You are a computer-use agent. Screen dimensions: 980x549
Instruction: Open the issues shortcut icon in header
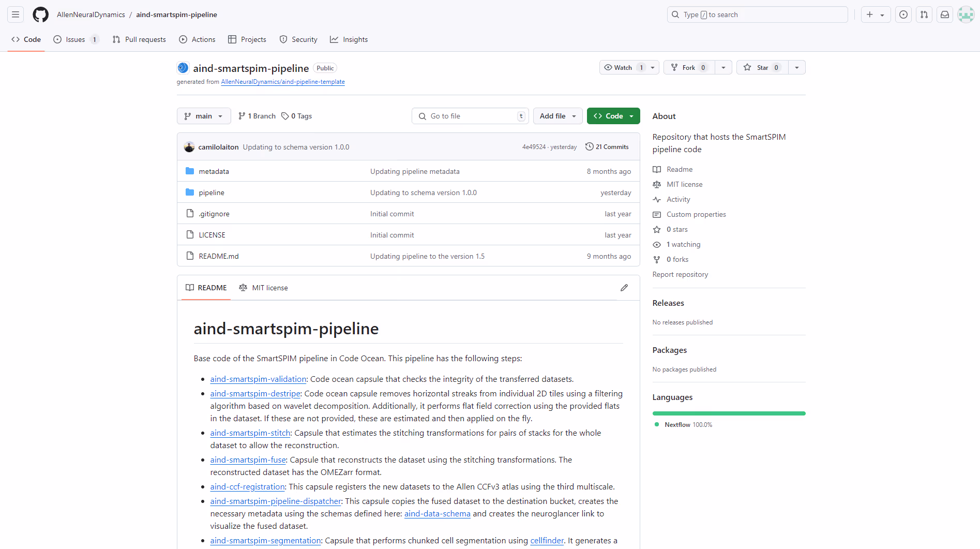tap(903, 14)
